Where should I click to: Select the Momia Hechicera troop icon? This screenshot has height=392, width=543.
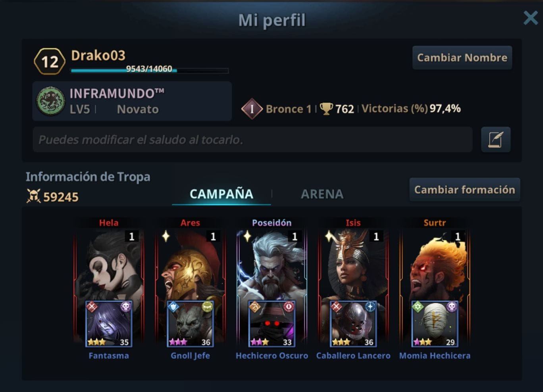(x=435, y=324)
